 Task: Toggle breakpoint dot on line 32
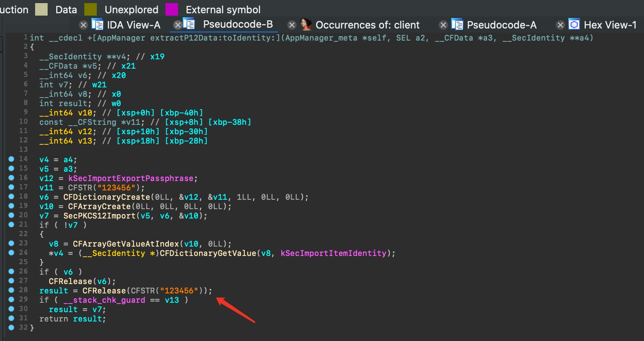click(x=11, y=327)
